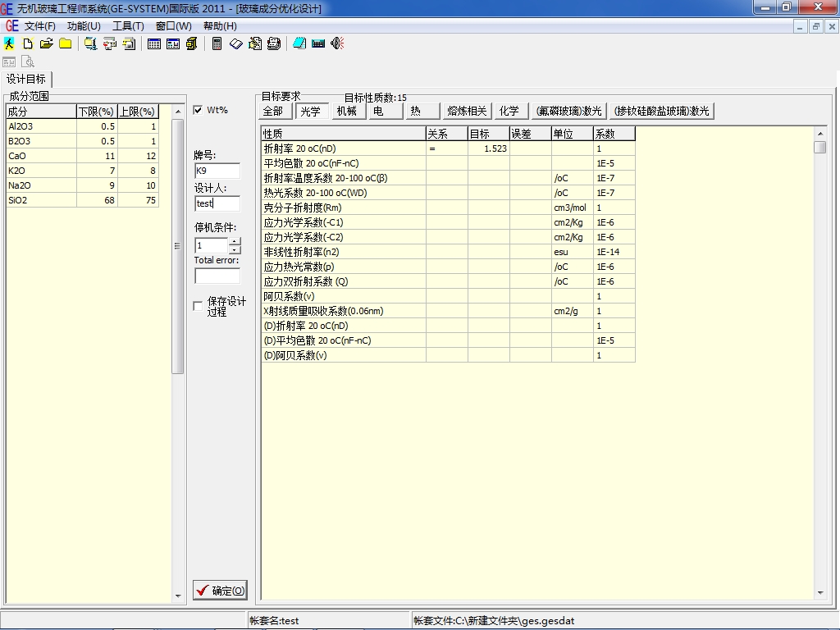
Task: Click the form window icon beside table icon
Action: pos(173,44)
